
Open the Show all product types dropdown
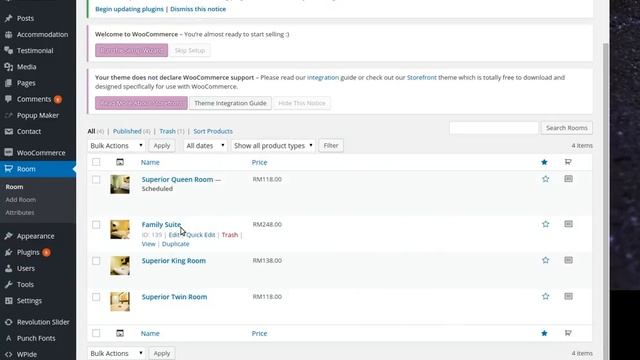[273, 146]
